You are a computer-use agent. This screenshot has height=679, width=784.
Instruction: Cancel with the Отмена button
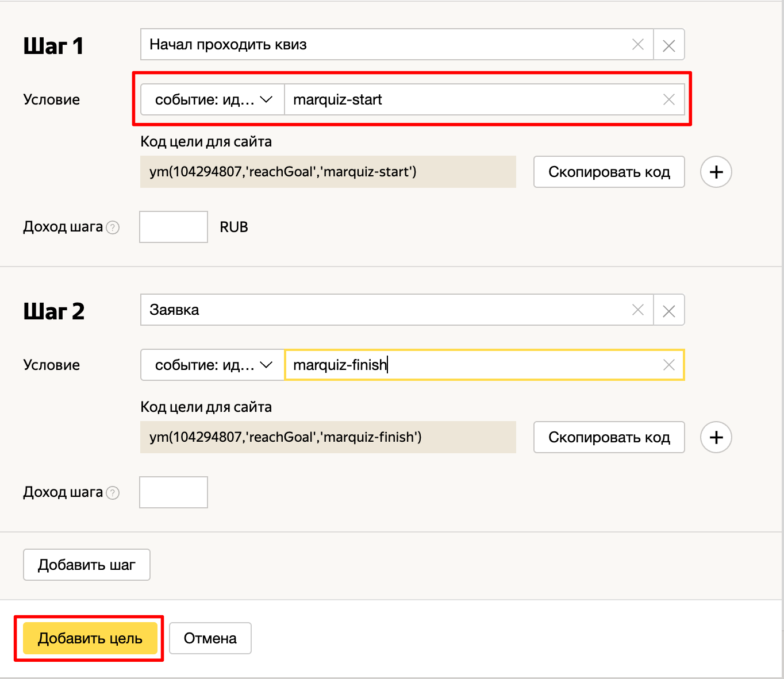coord(210,638)
